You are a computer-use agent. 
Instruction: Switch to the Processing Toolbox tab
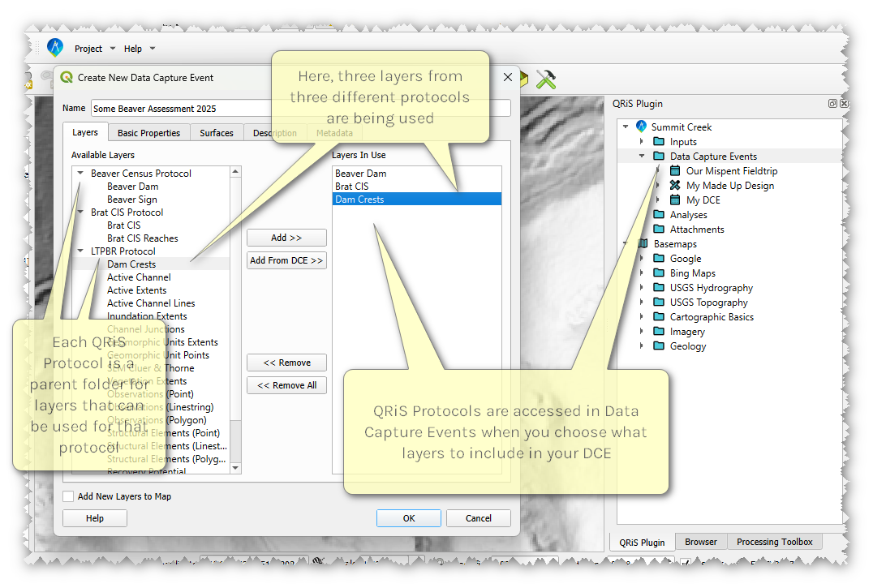(x=774, y=542)
